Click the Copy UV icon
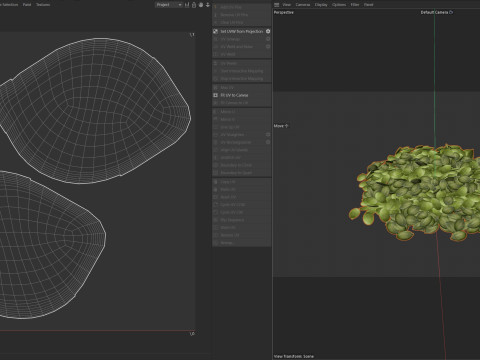 tap(215, 182)
